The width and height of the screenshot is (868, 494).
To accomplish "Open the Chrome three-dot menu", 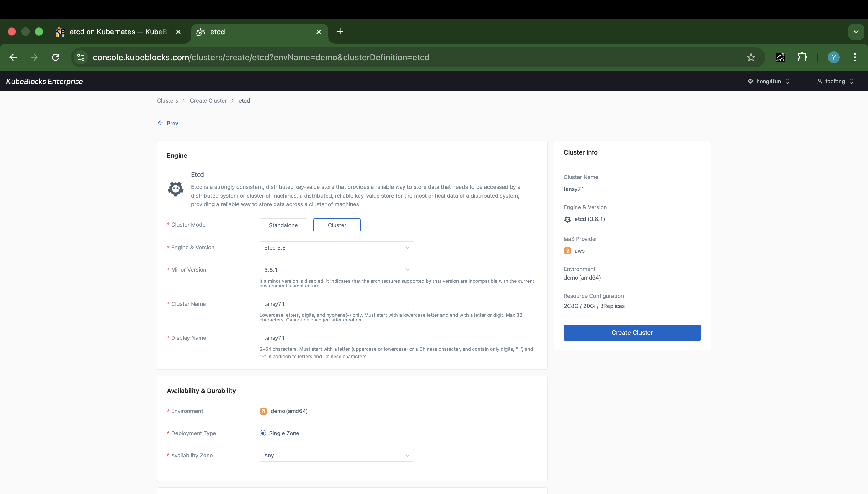I will click(x=855, y=57).
